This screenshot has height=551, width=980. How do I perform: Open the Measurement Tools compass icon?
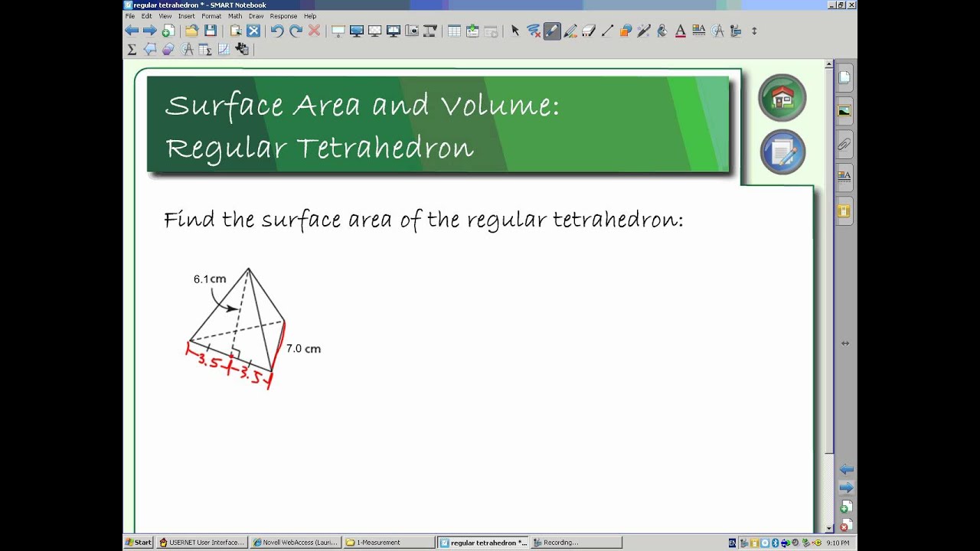click(x=717, y=31)
